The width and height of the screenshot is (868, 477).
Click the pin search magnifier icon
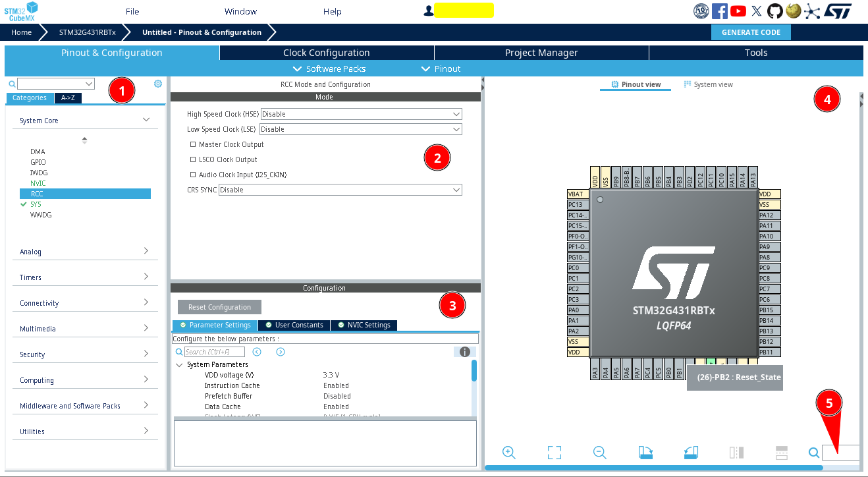(x=814, y=453)
